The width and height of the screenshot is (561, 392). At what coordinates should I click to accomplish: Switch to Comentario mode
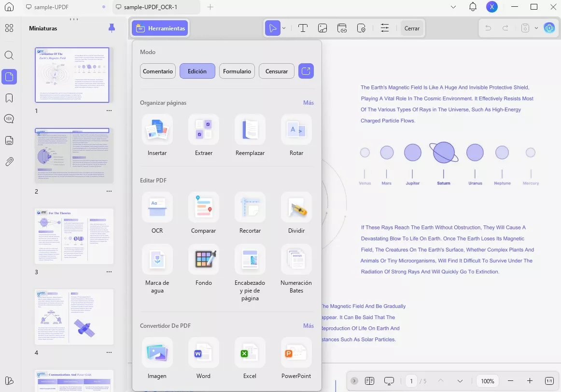pos(158,71)
